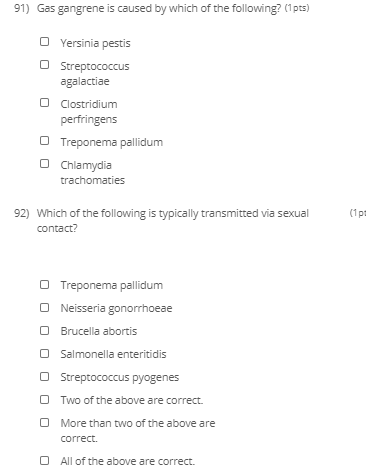Click the Streptococcus pyogenes answer label
This screenshot has width=366, height=476.
pyautogui.click(x=120, y=377)
